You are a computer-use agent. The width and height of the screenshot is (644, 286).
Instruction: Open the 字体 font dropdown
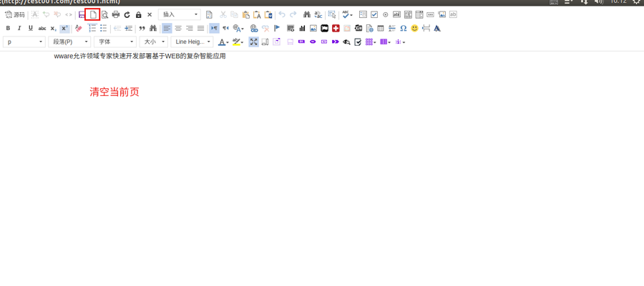[x=115, y=42]
